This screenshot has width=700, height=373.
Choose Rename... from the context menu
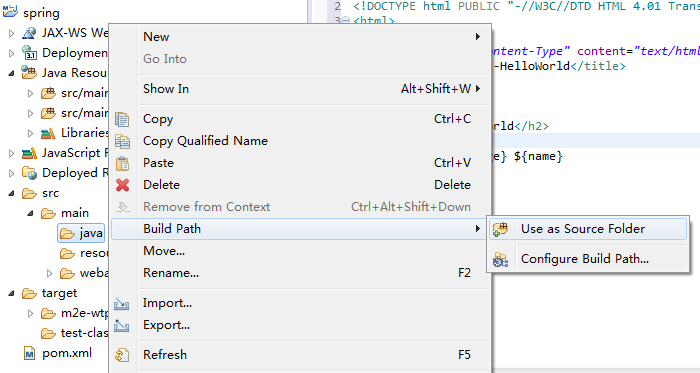[300, 273]
